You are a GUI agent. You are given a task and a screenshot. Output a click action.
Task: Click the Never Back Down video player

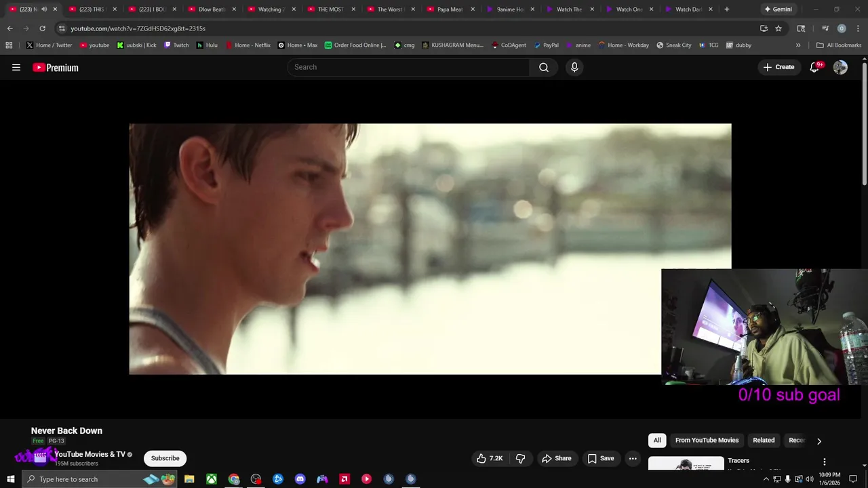point(430,249)
